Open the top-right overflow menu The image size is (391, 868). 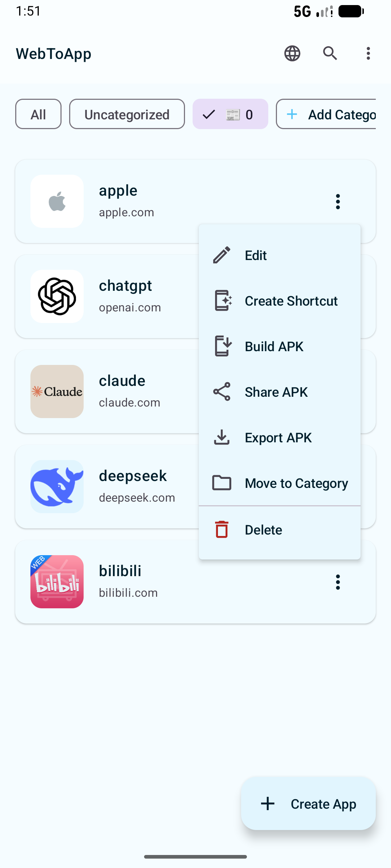click(368, 54)
